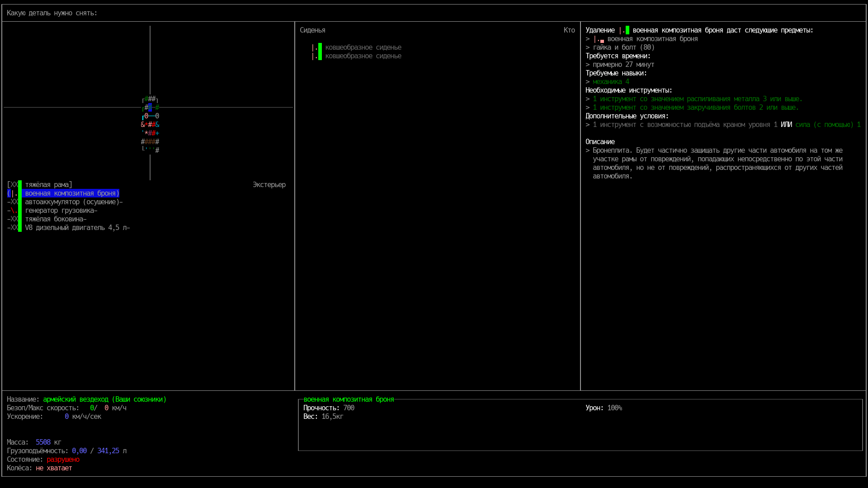Select военная композитная броня highlighted entry
The height and width of the screenshot is (488, 868).
click(72, 193)
